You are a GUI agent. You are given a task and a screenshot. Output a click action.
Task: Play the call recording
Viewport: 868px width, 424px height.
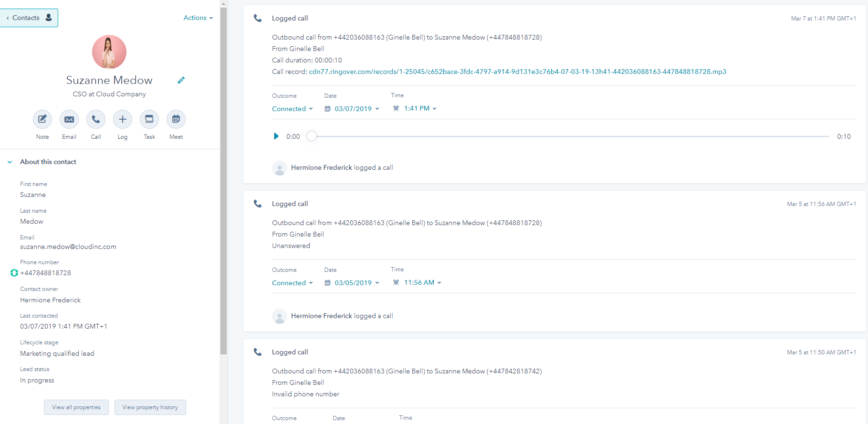click(276, 136)
